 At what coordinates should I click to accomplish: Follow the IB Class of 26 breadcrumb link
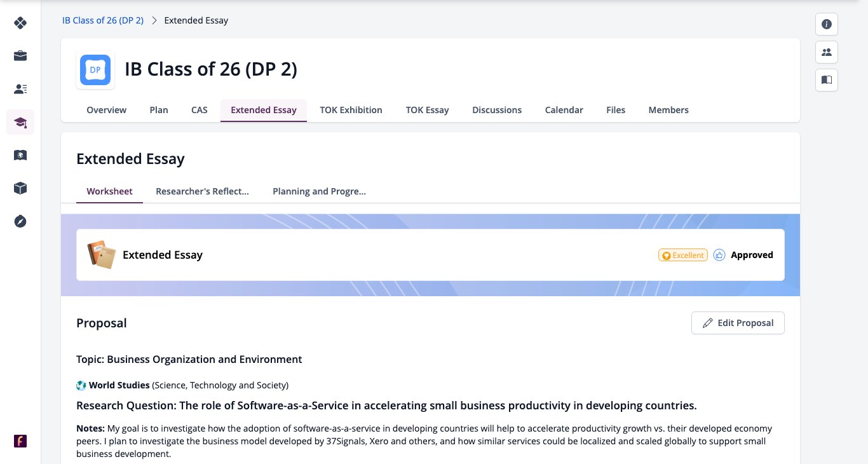103,20
